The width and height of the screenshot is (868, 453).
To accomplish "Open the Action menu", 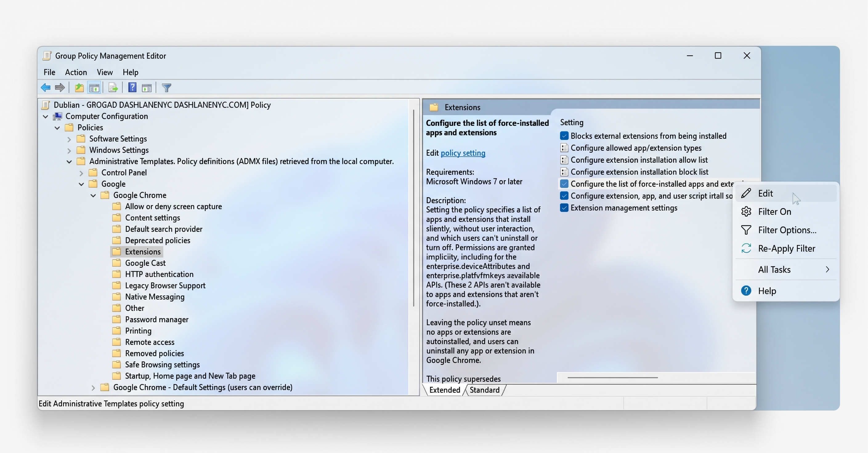I will click(x=76, y=72).
